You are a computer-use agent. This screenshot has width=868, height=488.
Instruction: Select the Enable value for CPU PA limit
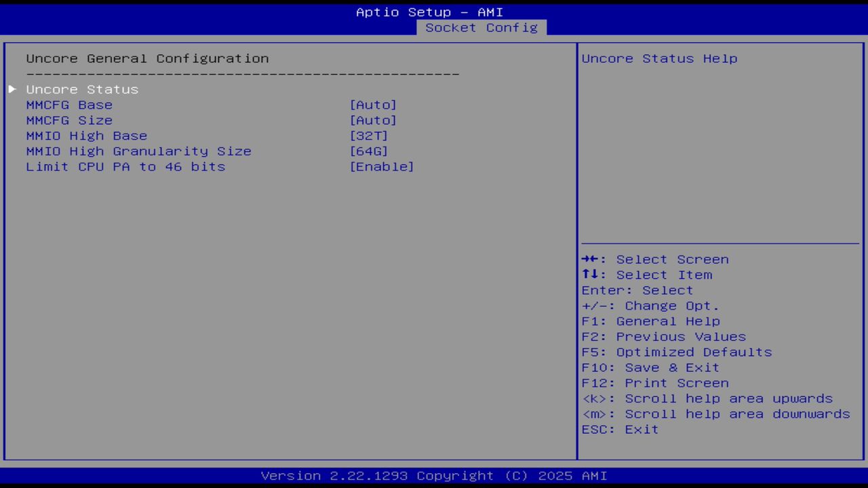(382, 166)
